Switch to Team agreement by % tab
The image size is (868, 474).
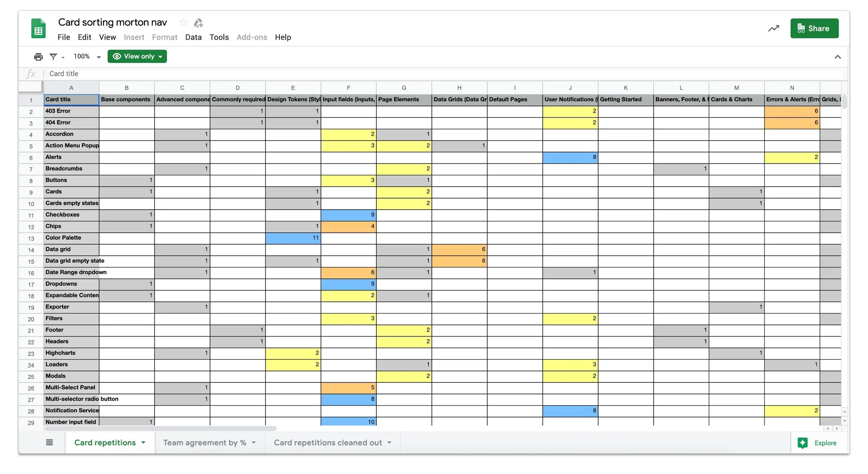(x=205, y=443)
